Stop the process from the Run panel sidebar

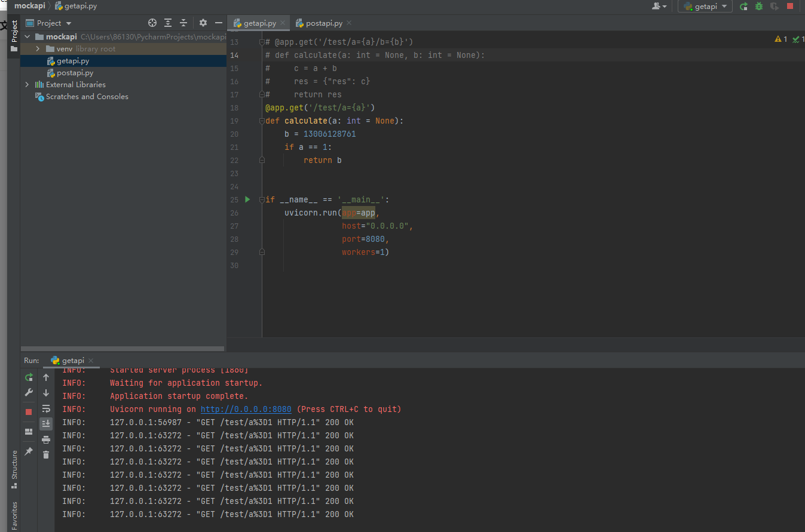click(x=29, y=412)
